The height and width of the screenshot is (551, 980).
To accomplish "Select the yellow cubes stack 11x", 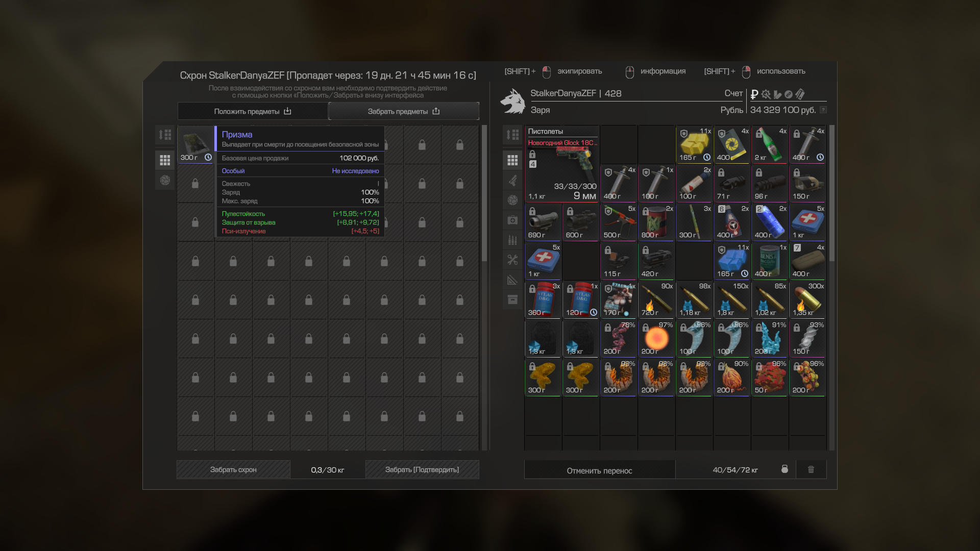I will 694,144.
